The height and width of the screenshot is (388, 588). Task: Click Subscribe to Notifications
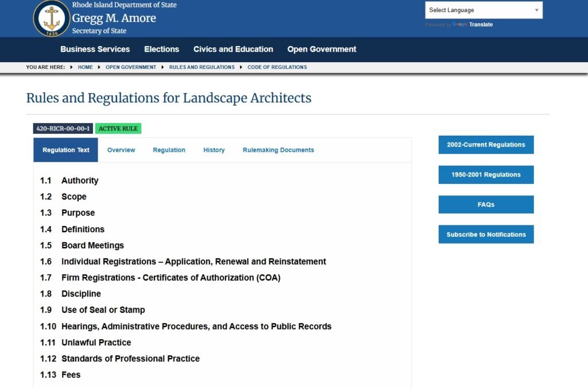(x=486, y=234)
